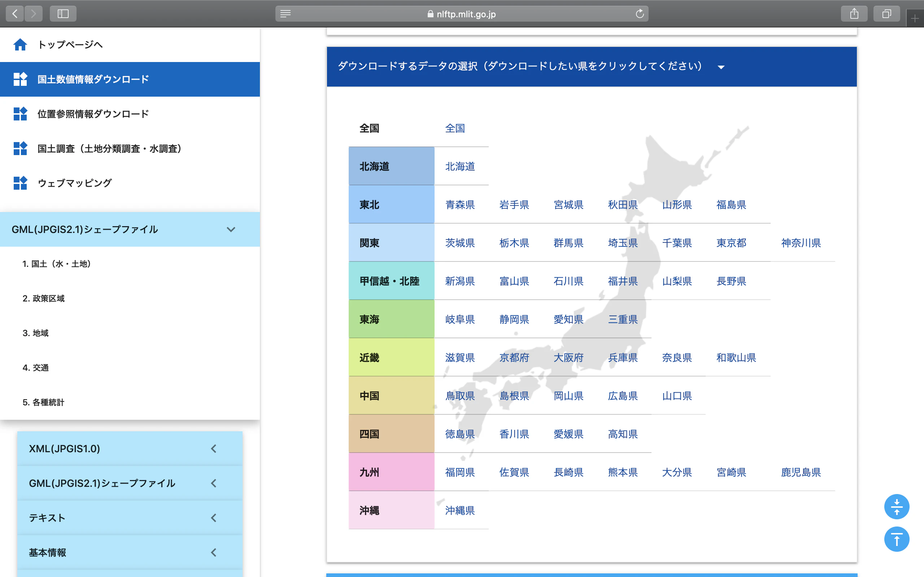
Task: Open 位置参照情報ダウンロード via its grid icon
Action: [20, 114]
